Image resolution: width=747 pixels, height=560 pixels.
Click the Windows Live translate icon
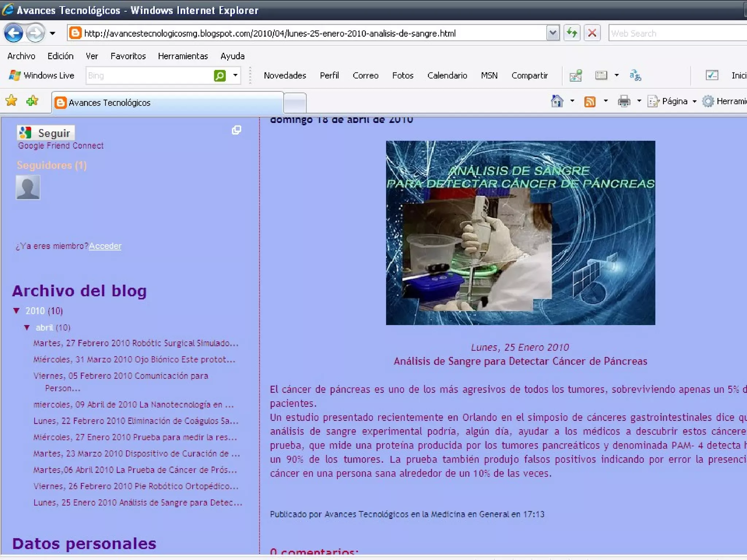pyautogui.click(x=635, y=75)
